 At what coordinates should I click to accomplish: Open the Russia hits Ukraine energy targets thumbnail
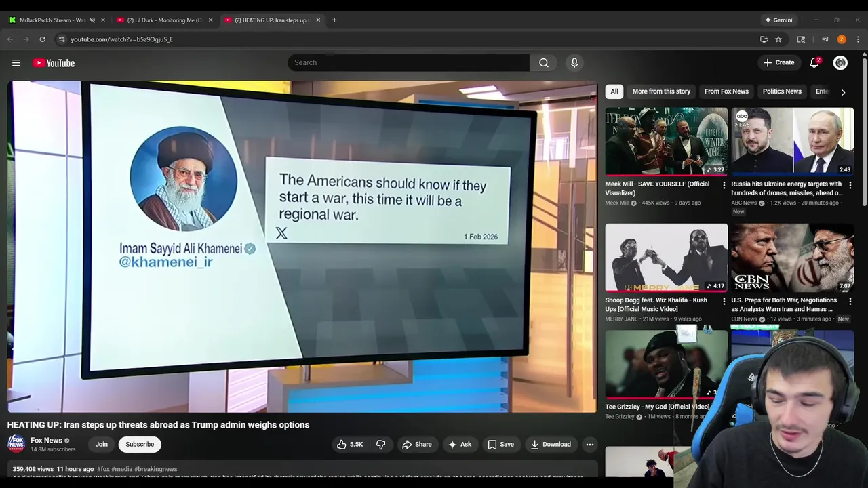click(x=792, y=142)
